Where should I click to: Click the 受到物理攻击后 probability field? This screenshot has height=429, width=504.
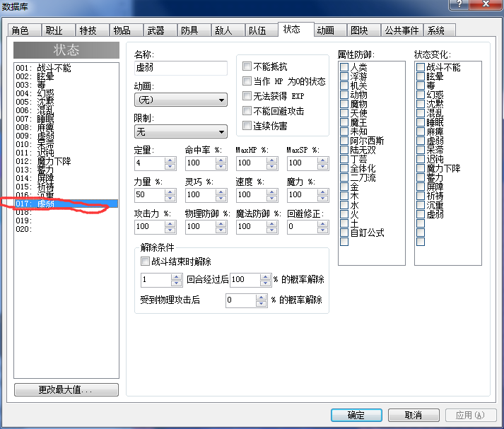(241, 300)
